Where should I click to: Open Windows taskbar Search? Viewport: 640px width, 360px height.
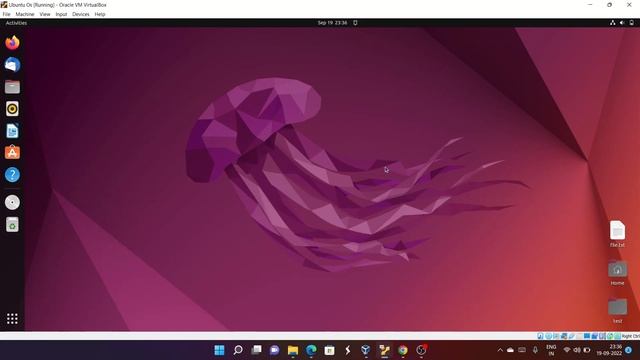(238, 350)
